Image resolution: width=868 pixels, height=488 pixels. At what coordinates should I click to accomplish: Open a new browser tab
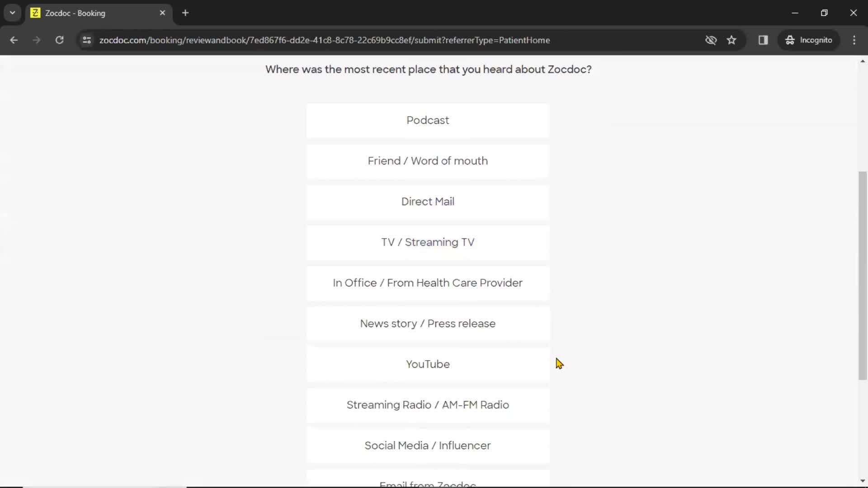pyautogui.click(x=185, y=13)
